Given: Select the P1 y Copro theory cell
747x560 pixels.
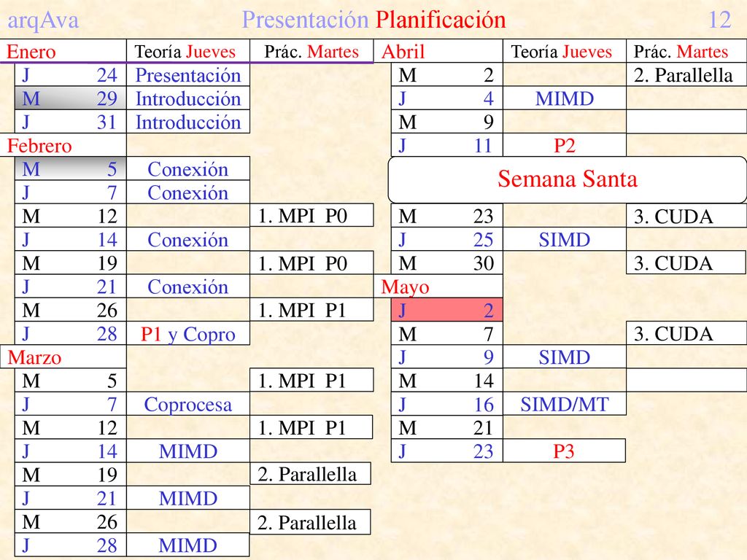Looking at the screenshot, I should pos(187,334).
